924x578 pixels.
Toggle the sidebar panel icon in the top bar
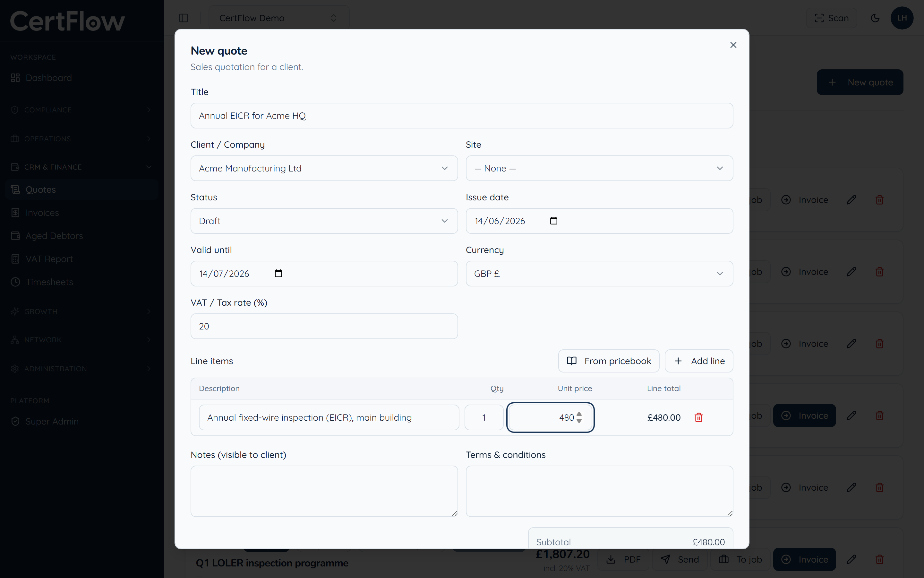coord(184,18)
